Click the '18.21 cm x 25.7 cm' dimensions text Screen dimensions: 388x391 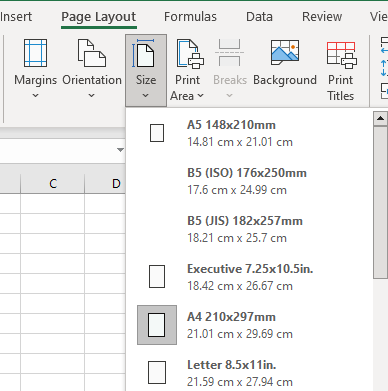237,238
